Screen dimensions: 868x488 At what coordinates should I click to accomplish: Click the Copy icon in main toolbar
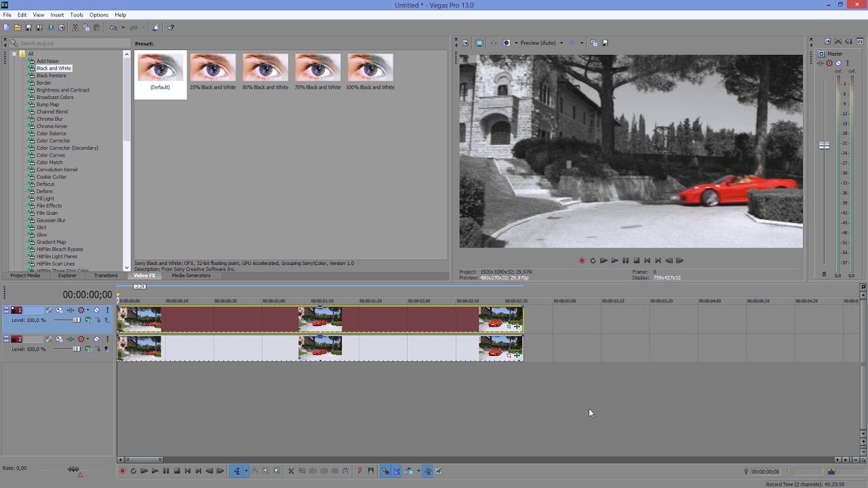coord(86,28)
